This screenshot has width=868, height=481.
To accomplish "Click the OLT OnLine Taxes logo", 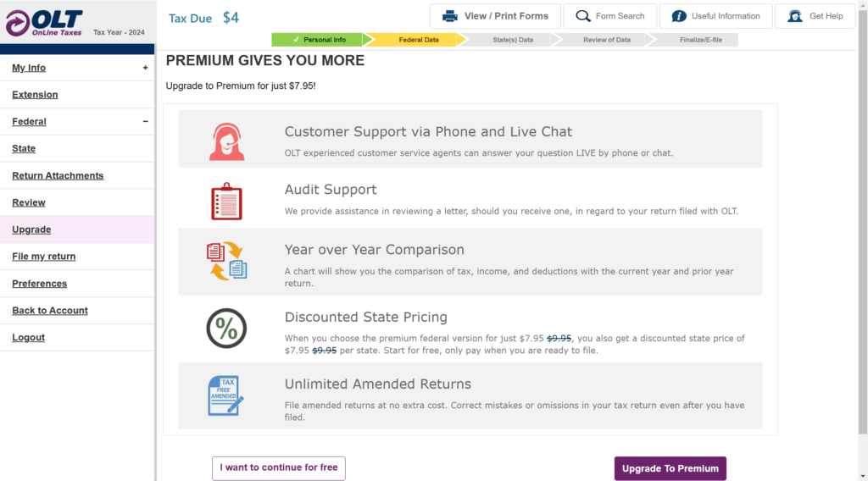I will [x=44, y=23].
